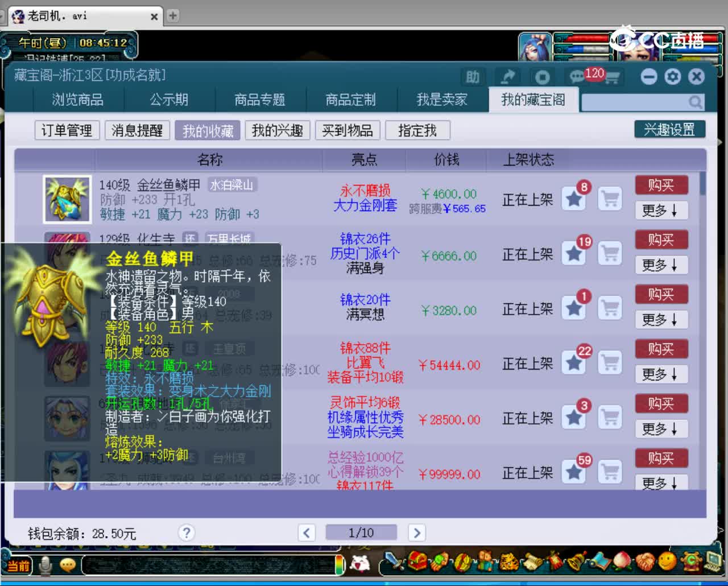This screenshot has height=586, width=728.
Task: Toggle favorite star for ￥54444.00 row
Action: click(574, 362)
